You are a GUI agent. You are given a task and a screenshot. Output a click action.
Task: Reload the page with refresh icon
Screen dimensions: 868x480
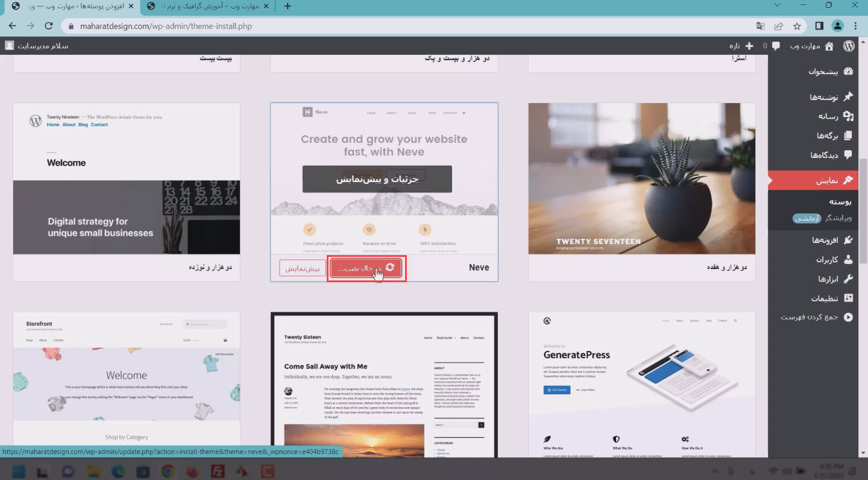click(49, 26)
